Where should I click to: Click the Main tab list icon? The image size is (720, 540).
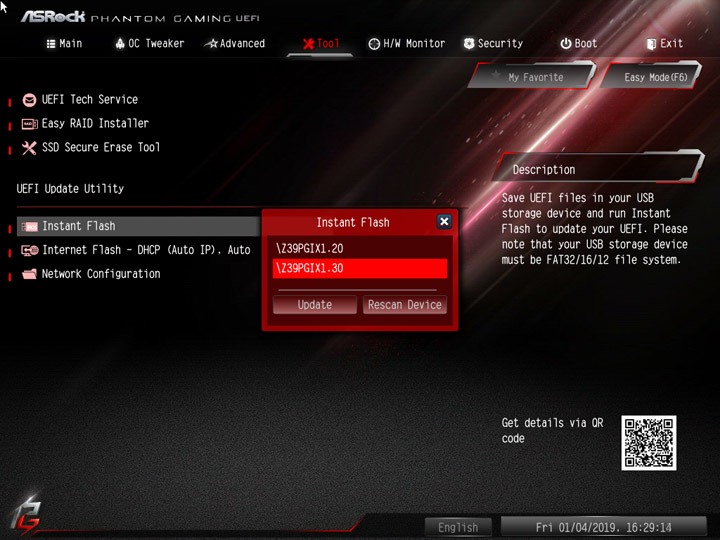click(51, 44)
